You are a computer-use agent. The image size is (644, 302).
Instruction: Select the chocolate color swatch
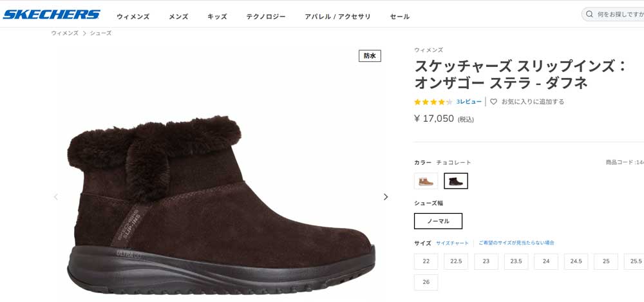pyautogui.click(x=456, y=182)
